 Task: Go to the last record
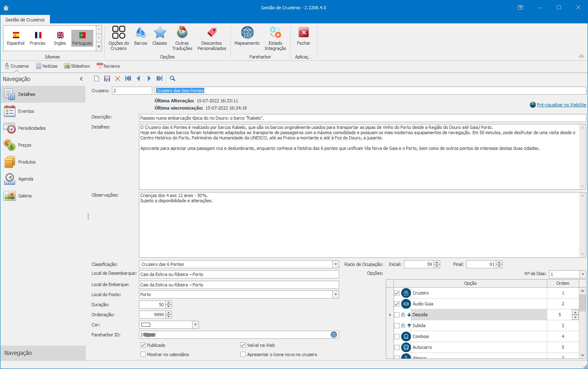point(159,79)
